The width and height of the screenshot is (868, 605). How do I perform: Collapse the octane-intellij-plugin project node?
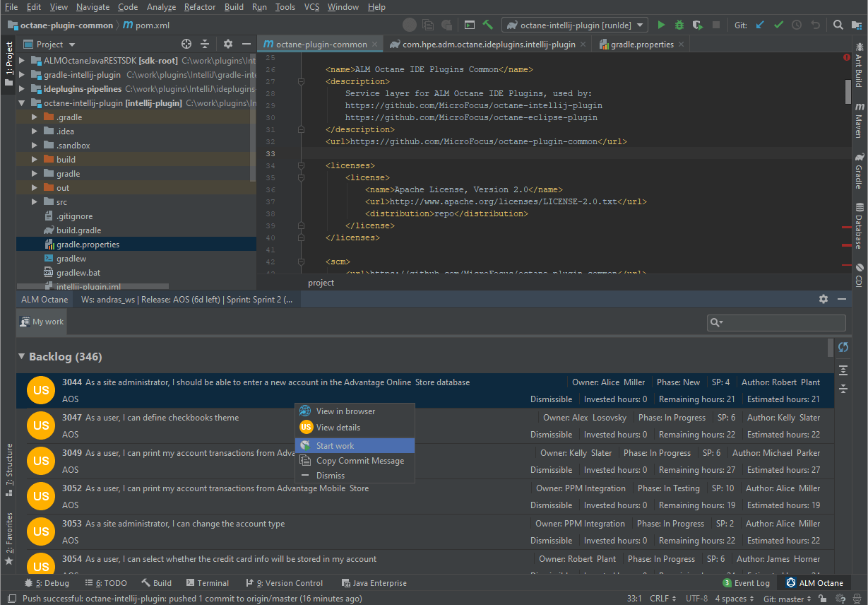(x=22, y=102)
